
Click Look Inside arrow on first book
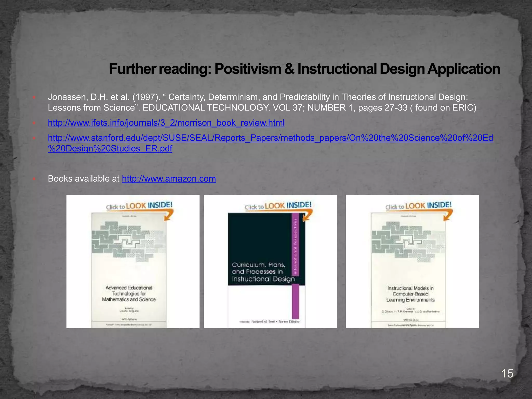pos(169,216)
